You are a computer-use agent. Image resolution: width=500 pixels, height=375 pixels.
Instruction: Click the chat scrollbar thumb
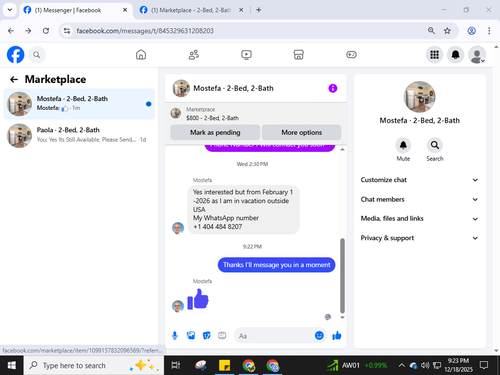(342, 275)
